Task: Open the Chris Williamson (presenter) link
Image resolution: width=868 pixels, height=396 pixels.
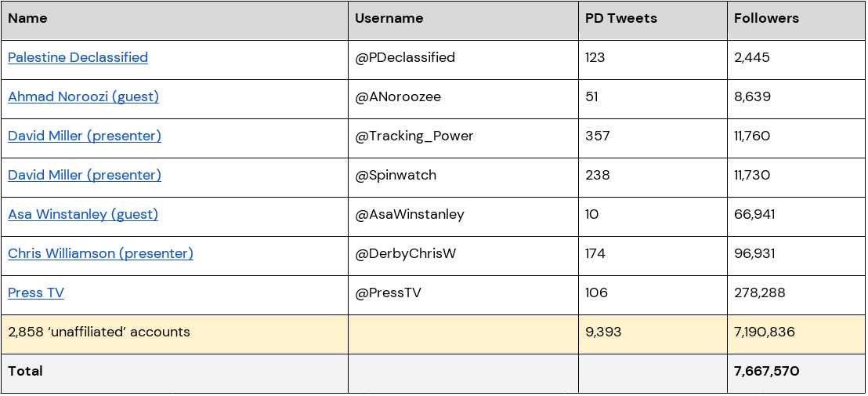Action: 100,254
